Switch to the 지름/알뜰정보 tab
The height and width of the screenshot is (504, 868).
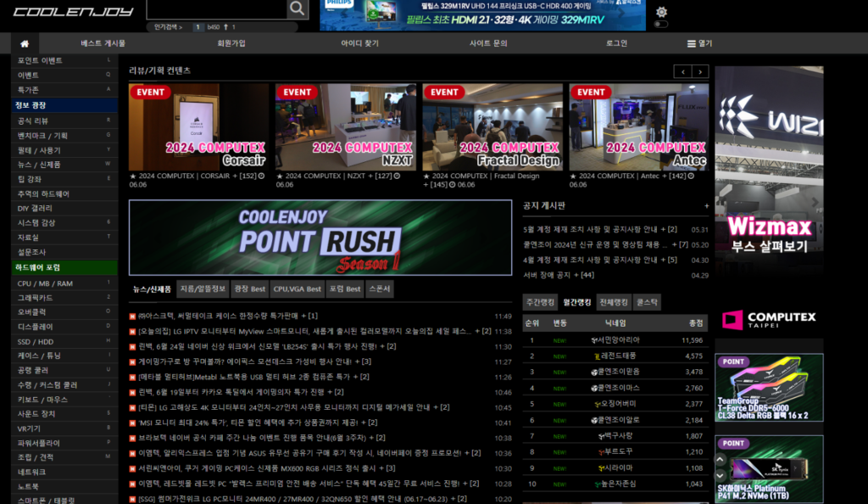pyautogui.click(x=203, y=289)
